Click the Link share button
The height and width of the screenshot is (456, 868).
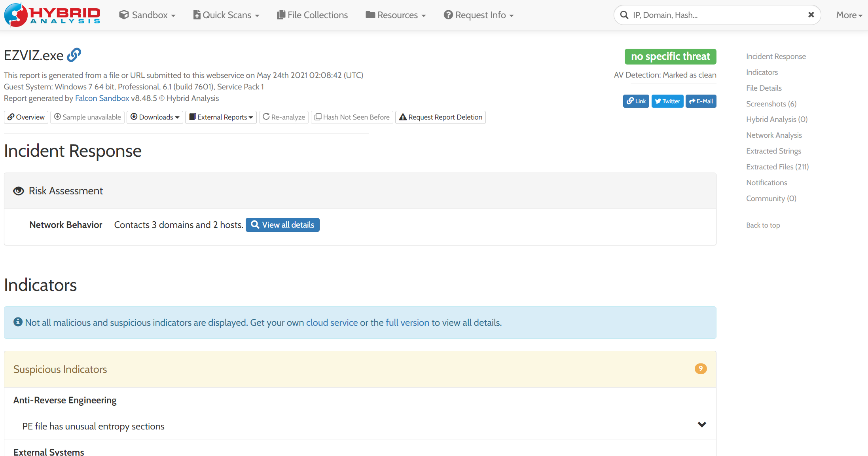[x=636, y=101]
